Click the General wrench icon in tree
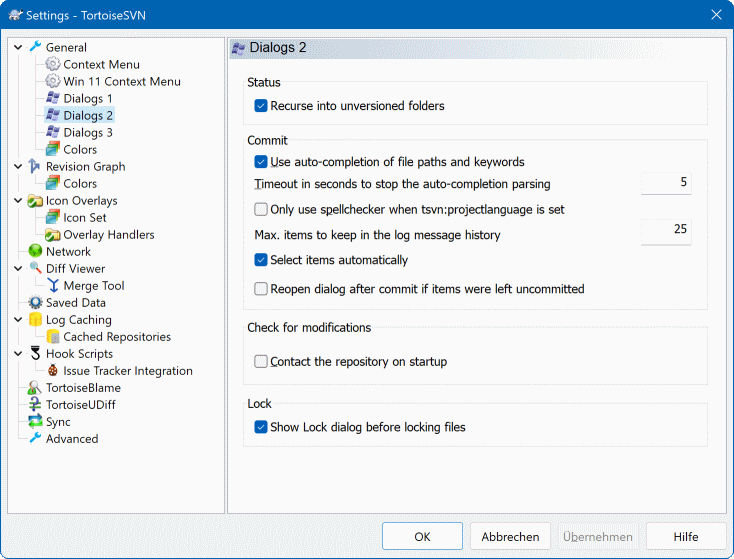Viewport: 734px width, 559px height. [x=35, y=47]
